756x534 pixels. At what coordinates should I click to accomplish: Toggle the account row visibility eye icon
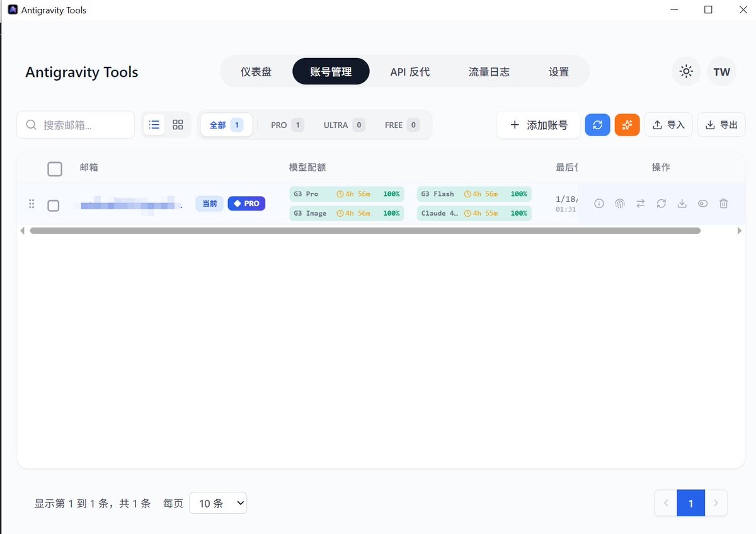coord(702,204)
